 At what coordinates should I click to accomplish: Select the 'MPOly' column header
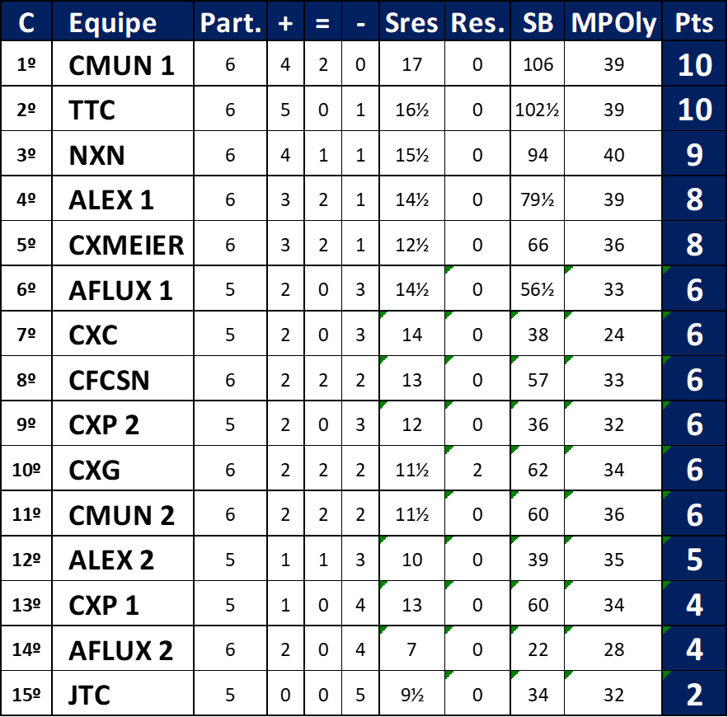(x=613, y=22)
